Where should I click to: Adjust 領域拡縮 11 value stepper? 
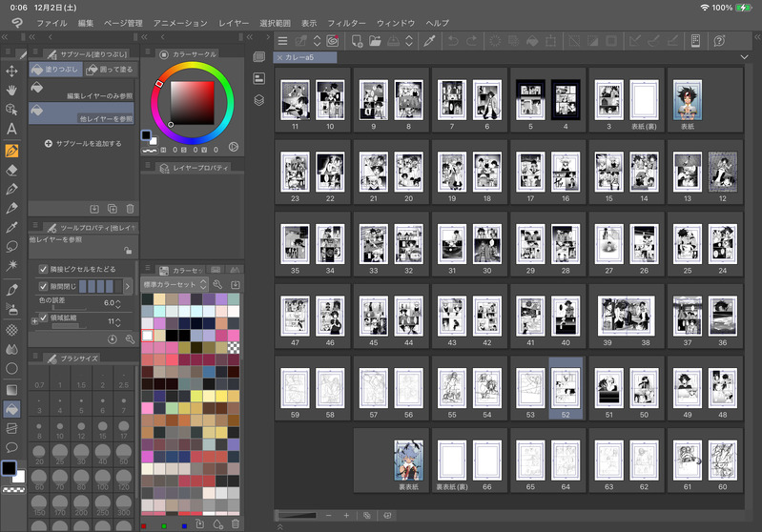[x=118, y=321]
